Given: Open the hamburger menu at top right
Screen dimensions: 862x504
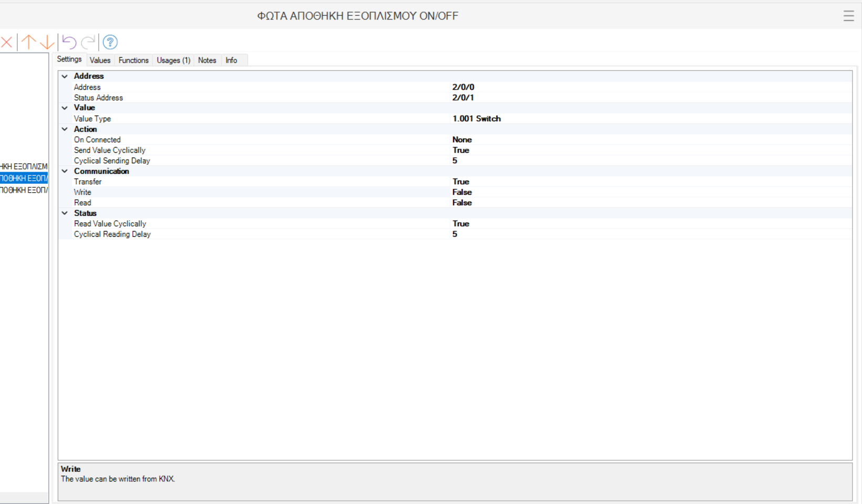Looking at the screenshot, I should click(x=848, y=16).
